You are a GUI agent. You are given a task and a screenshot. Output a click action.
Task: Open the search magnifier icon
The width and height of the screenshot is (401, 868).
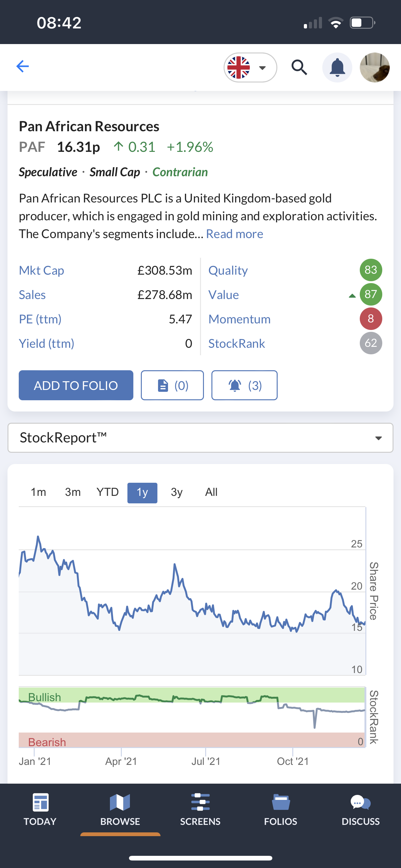point(299,67)
